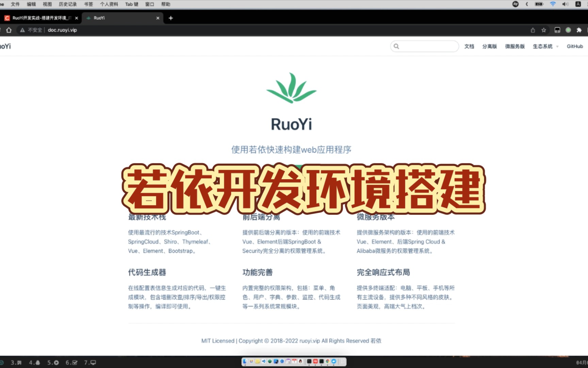
Task: Open Google Chrome from the dock
Action: [327, 362]
